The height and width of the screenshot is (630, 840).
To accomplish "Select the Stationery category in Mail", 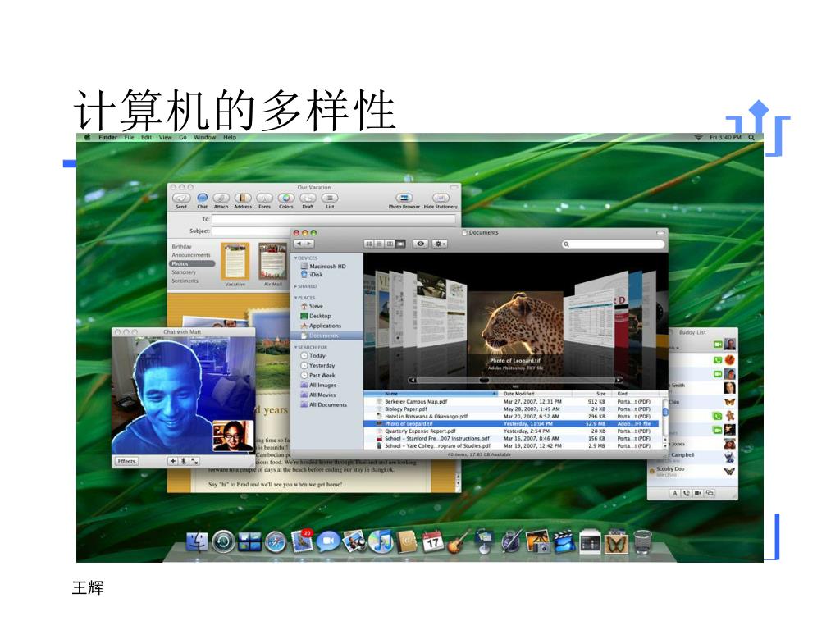I will pyautogui.click(x=184, y=272).
